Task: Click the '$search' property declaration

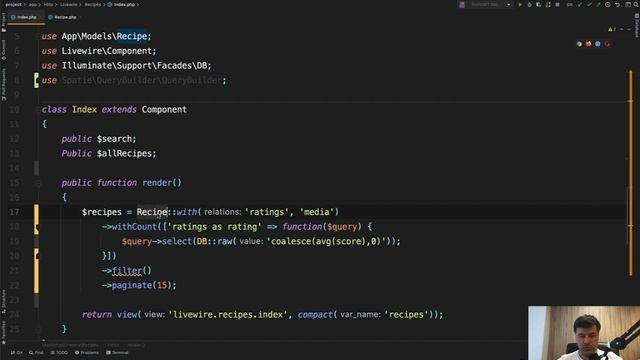Action: coord(116,139)
